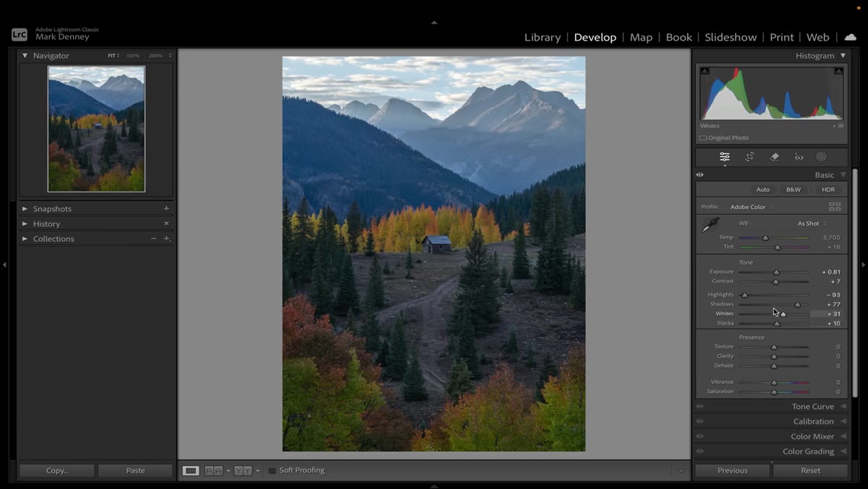Clear History with the X icon

click(166, 224)
